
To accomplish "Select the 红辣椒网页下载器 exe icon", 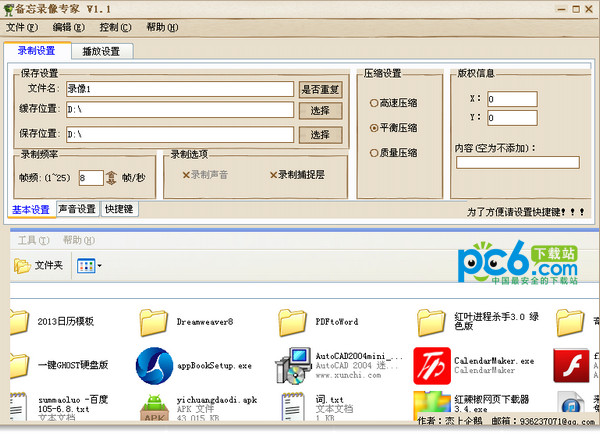I will point(432,404).
